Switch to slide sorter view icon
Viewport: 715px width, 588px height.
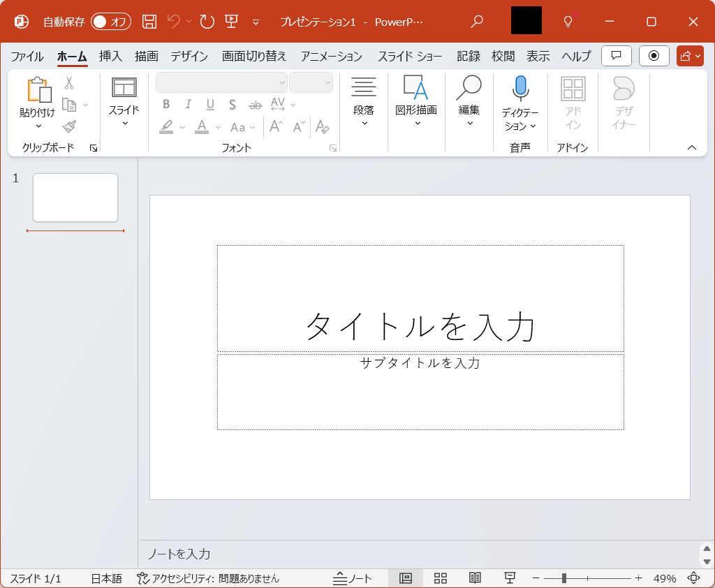441,578
